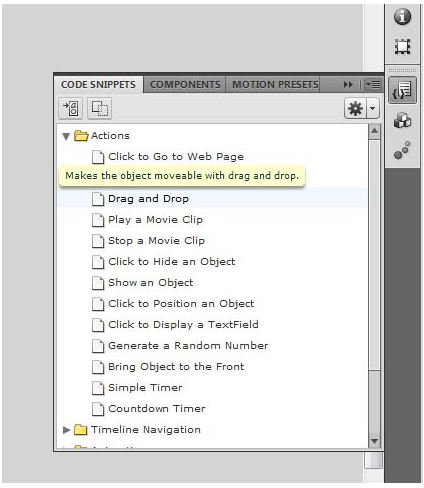
Task: Select the Timeline Navigation folder
Action: coord(146,430)
